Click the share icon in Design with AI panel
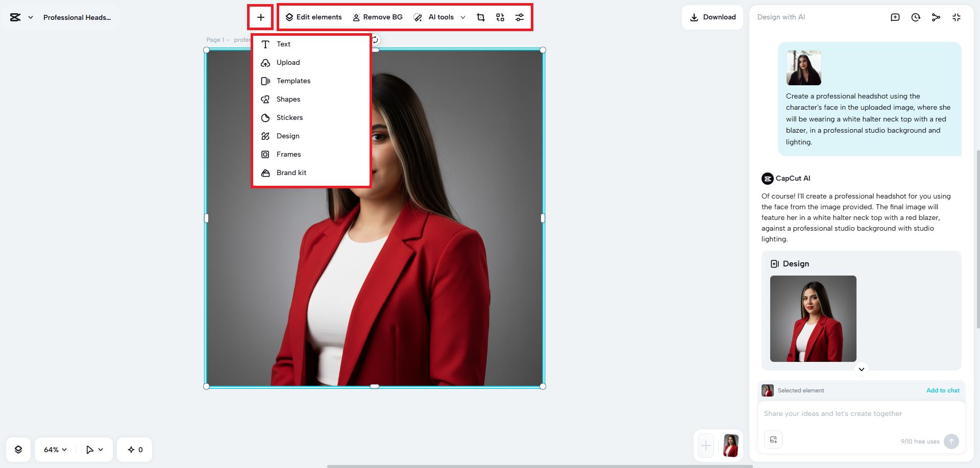Viewport: 980px width, 468px height. (x=936, y=17)
